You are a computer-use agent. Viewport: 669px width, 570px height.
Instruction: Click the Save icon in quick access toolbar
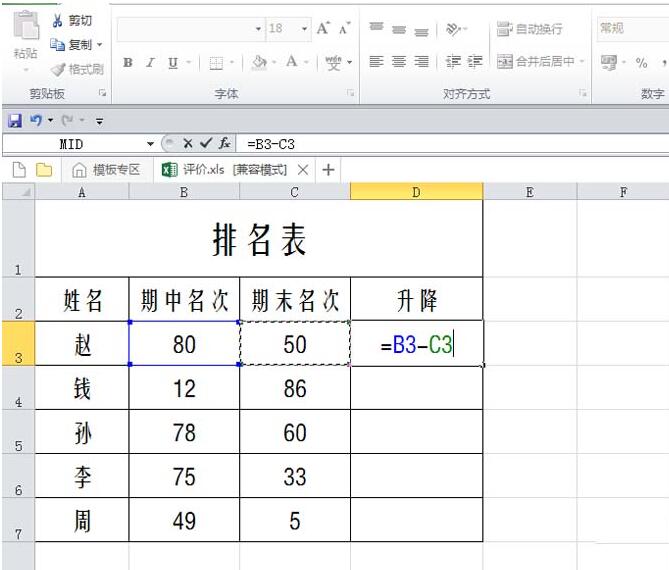point(15,121)
